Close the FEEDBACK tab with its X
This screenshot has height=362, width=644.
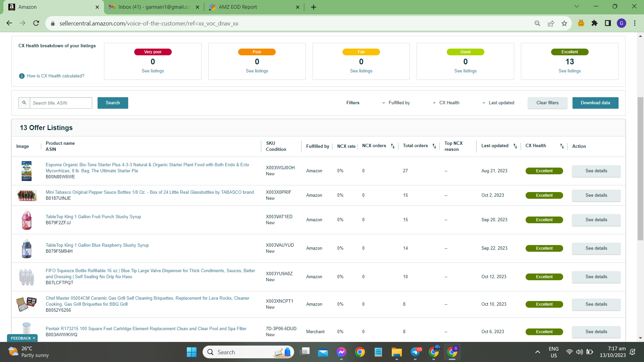[34, 338]
